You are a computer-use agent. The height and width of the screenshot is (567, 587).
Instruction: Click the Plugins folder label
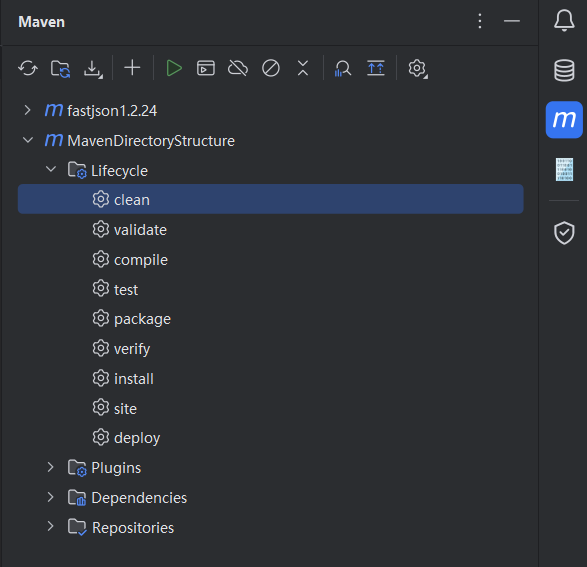(x=116, y=468)
